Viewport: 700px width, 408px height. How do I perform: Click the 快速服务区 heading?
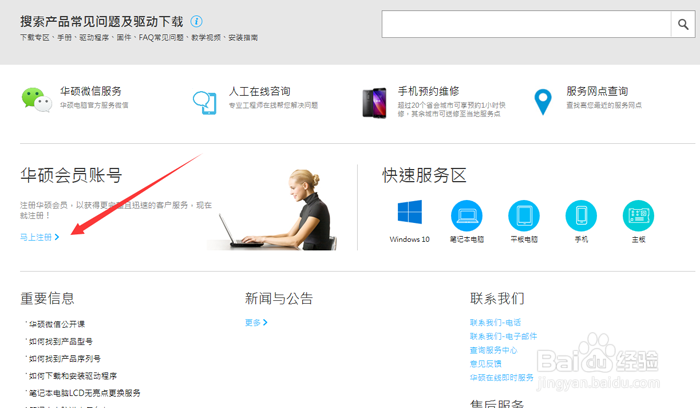coord(424,175)
